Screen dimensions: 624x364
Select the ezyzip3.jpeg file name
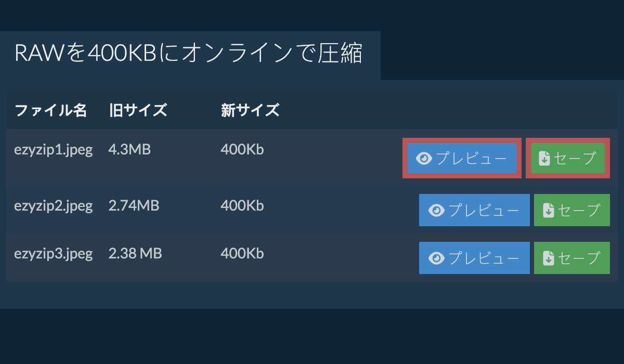pos(53,254)
